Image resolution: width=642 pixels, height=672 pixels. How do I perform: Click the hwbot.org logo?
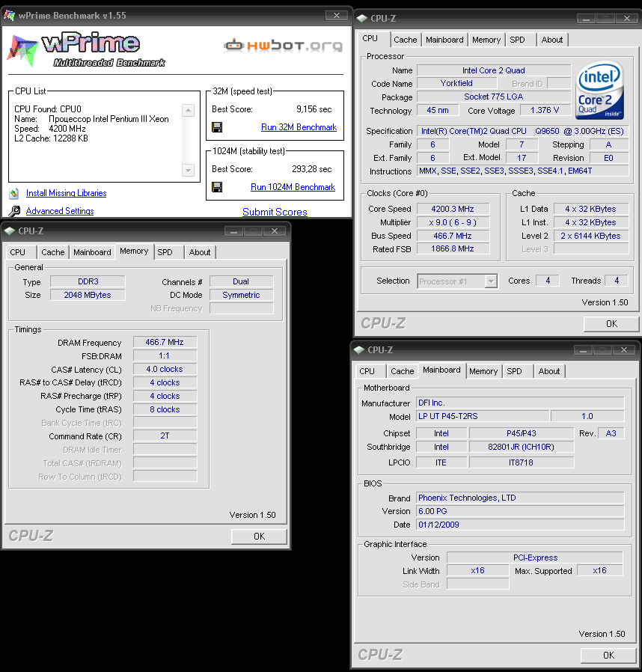pyautogui.click(x=284, y=46)
